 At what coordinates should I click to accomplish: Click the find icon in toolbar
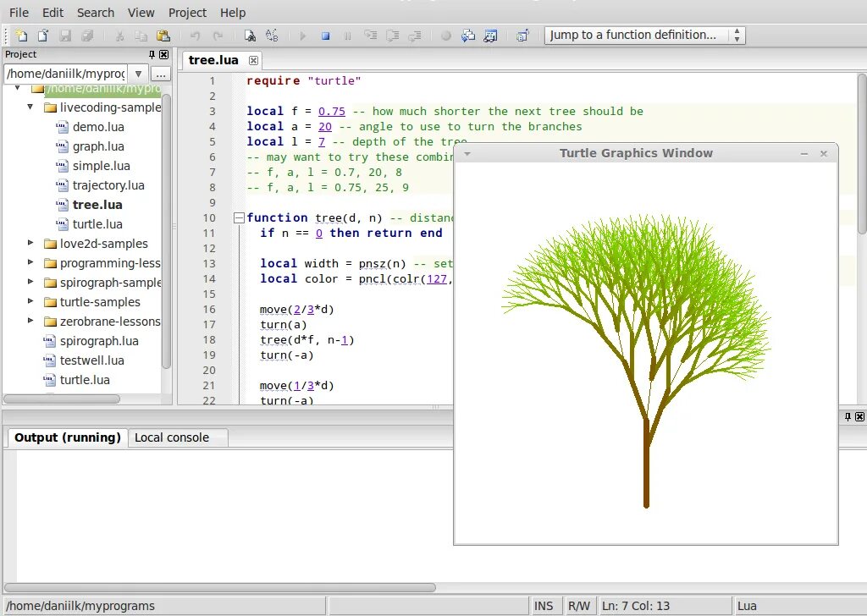250,36
